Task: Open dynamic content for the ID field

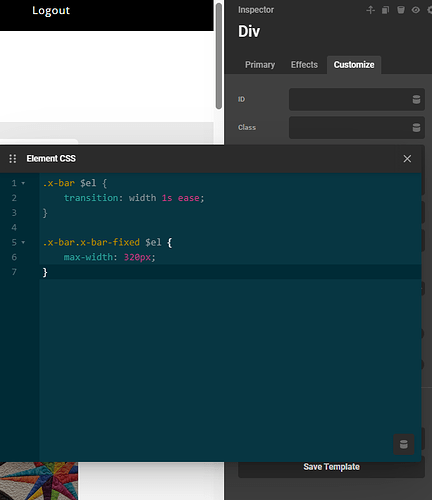Action: point(416,99)
